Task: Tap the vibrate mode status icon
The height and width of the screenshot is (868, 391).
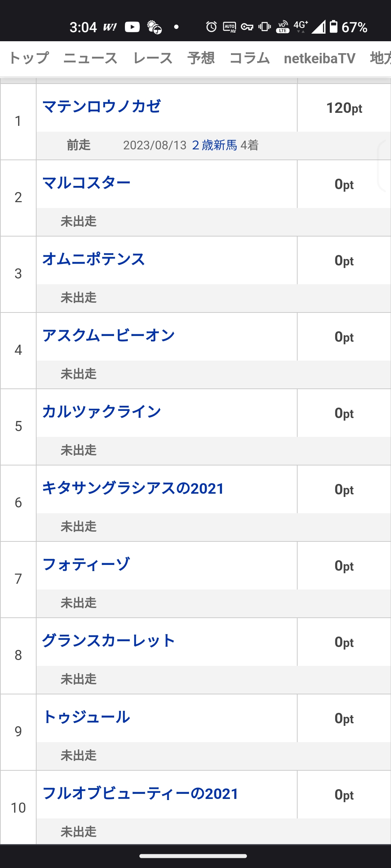Action: coord(265,27)
